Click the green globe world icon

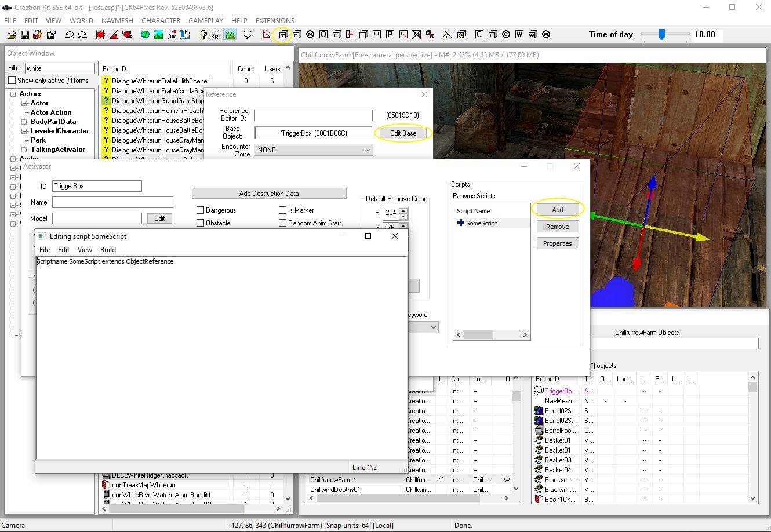(145, 35)
